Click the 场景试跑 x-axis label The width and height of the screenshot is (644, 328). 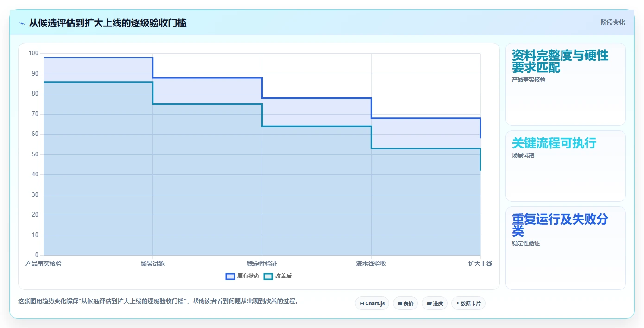click(x=153, y=264)
